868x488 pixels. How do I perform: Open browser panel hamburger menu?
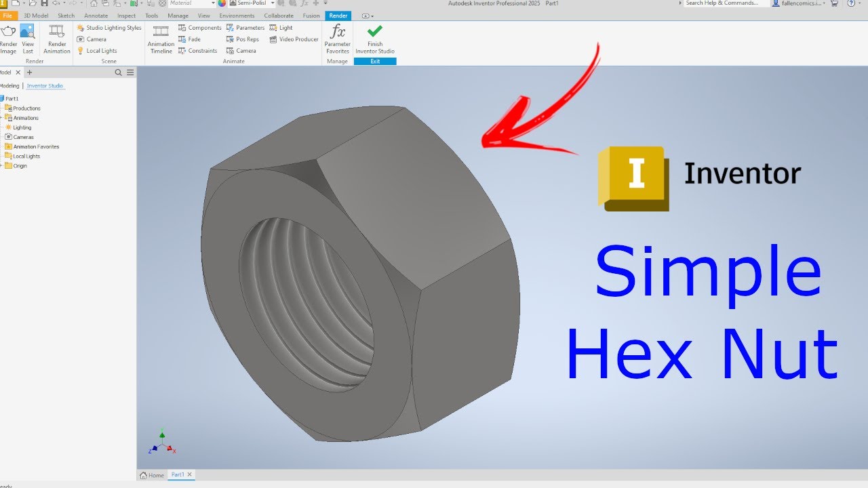130,72
